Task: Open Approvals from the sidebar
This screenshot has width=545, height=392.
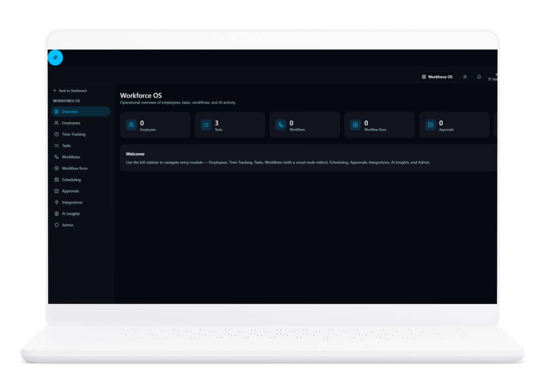Action: (x=80, y=191)
